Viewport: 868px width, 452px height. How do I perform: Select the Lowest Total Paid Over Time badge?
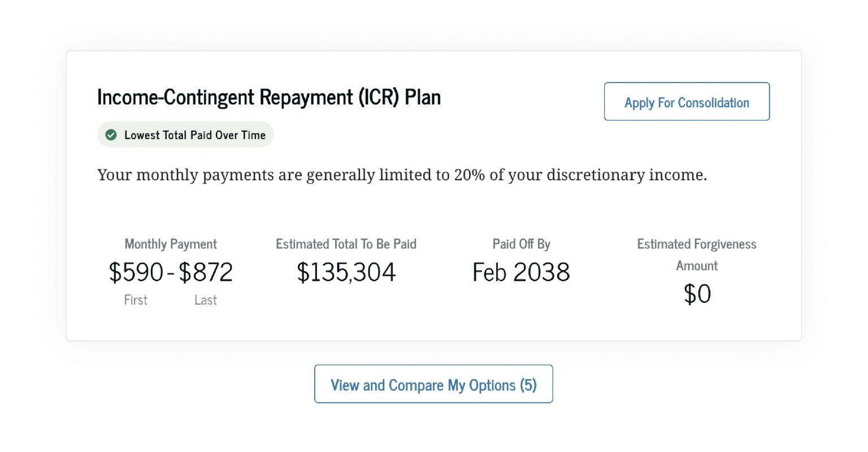tap(185, 134)
